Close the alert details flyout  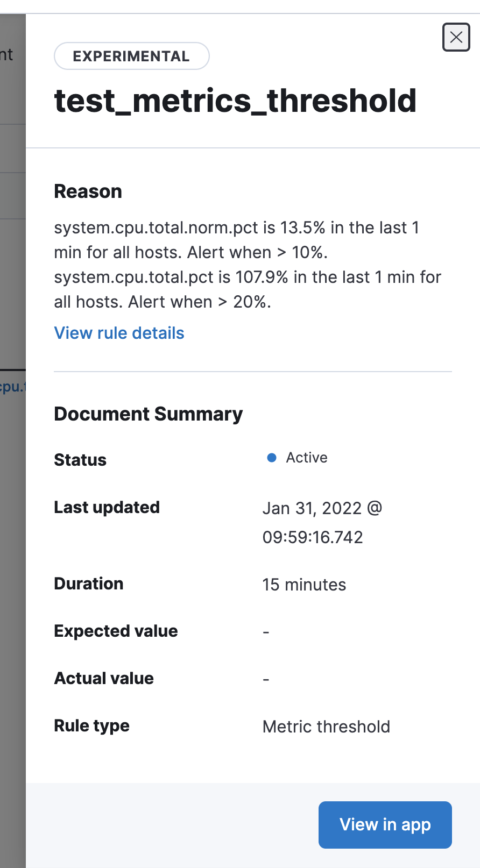[x=456, y=37]
